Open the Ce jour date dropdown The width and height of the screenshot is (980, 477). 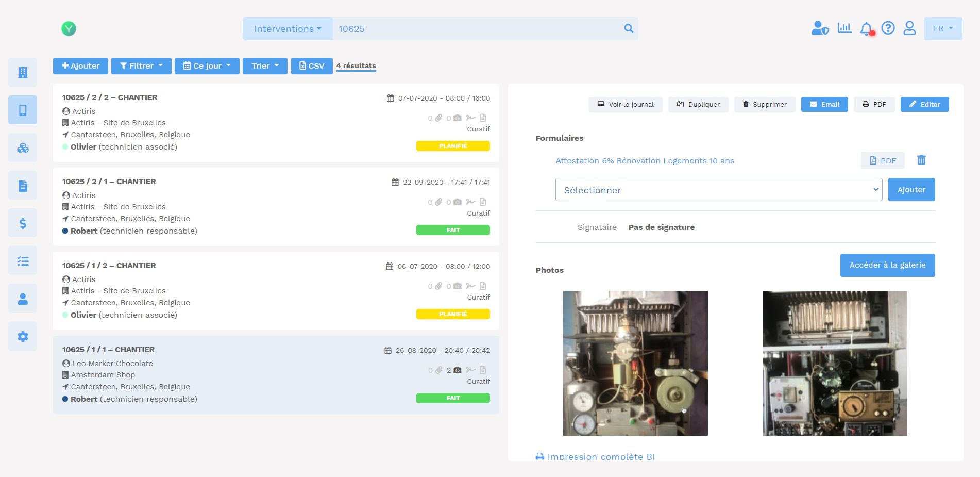click(x=207, y=66)
